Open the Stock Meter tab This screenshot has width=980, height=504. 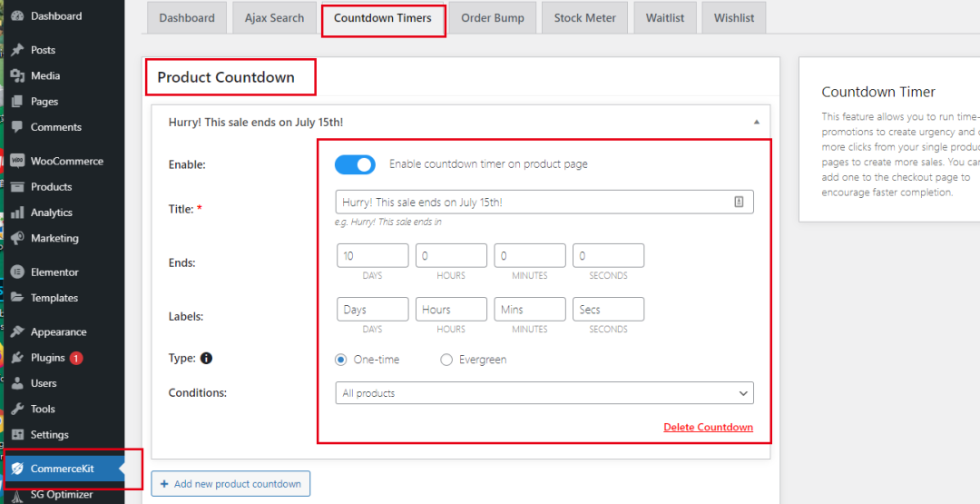584,18
